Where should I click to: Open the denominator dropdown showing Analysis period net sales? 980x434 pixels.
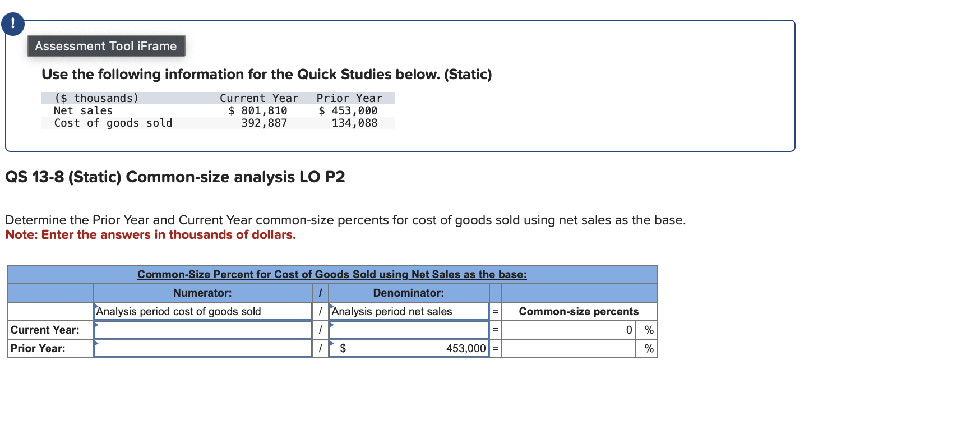(409, 311)
